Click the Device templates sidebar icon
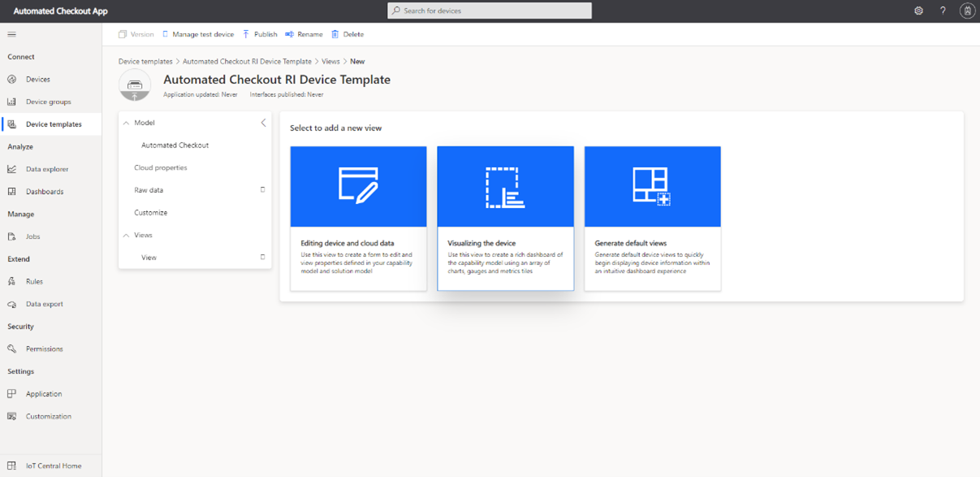Screen dimensions: 980x477 click(11, 124)
